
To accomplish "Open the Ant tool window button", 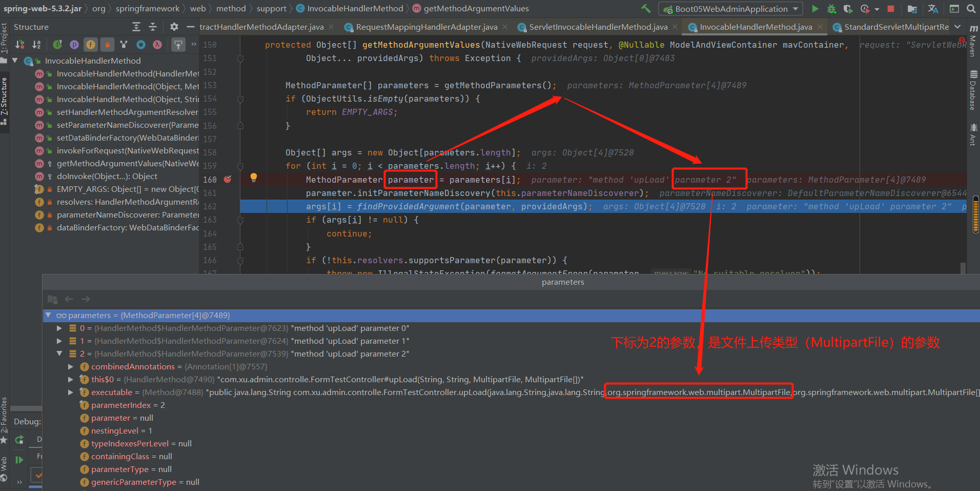I will tap(973, 134).
